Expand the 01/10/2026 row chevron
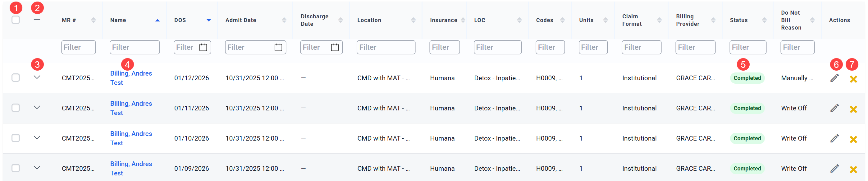Screen dimensions: 868x181 pyautogui.click(x=37, y=137)
